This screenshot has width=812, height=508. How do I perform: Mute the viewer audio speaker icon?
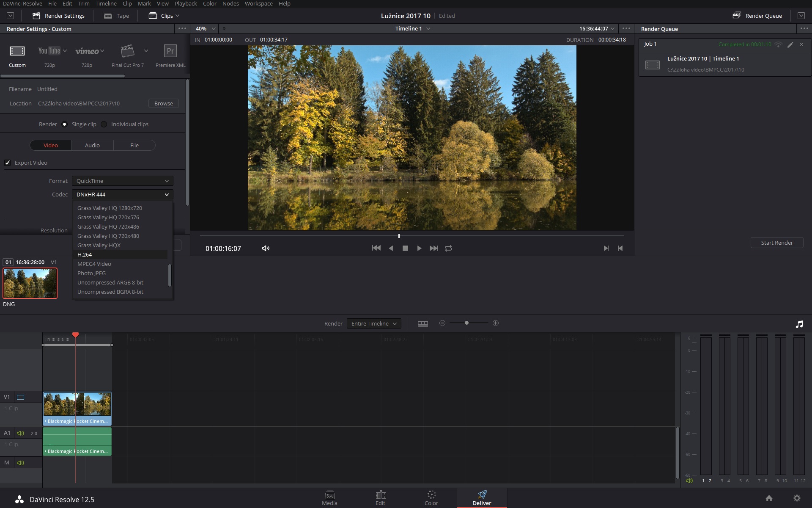coord(266,248)
